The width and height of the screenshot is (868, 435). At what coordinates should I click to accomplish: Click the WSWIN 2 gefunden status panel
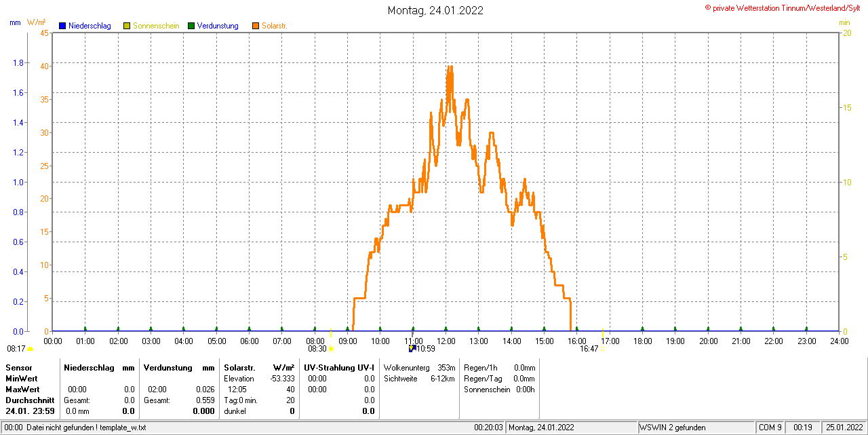pyautogui.click(x=696, y=428)
